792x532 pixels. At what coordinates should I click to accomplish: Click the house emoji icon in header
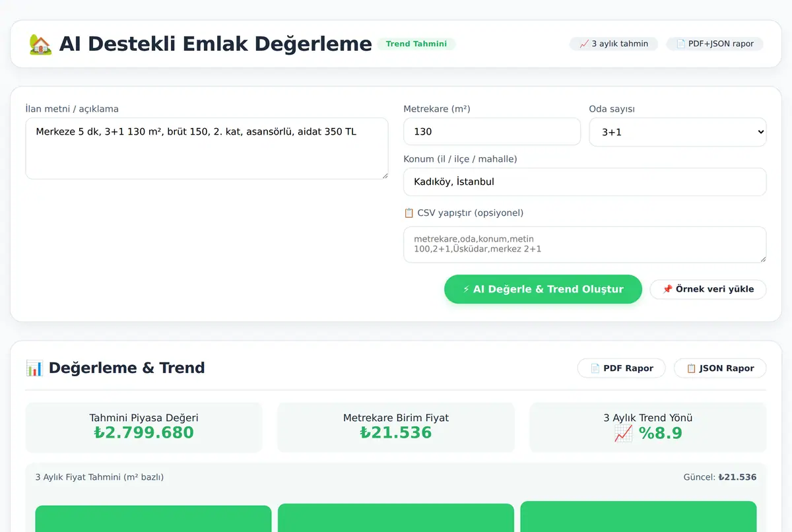[40, 44]
